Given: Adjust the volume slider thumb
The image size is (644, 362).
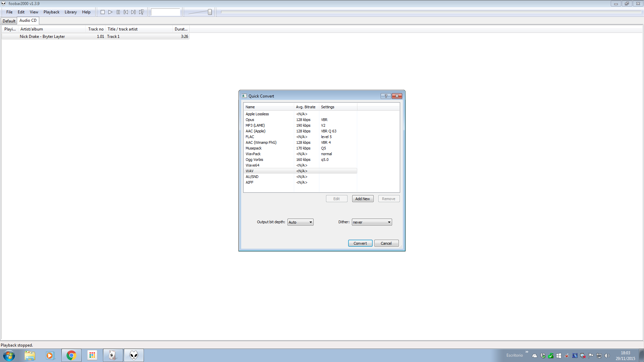Looking at the screenshot, I should (x=210, y=12).
